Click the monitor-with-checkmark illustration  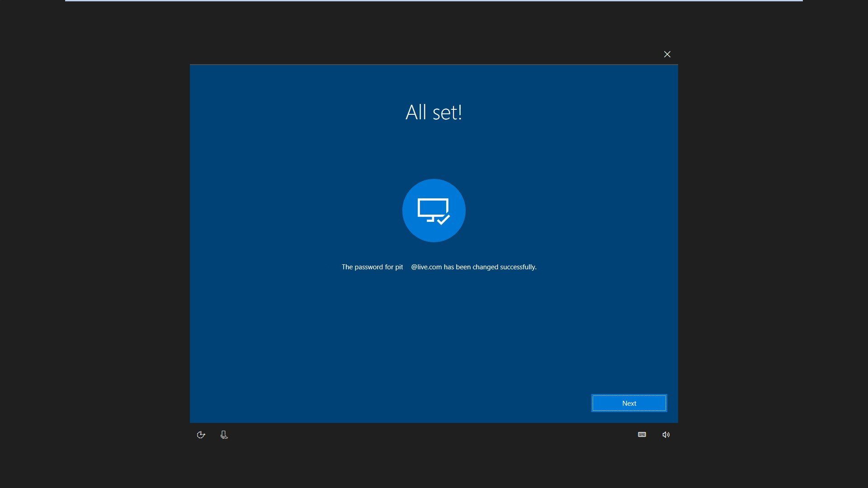[x=434, y=210]
